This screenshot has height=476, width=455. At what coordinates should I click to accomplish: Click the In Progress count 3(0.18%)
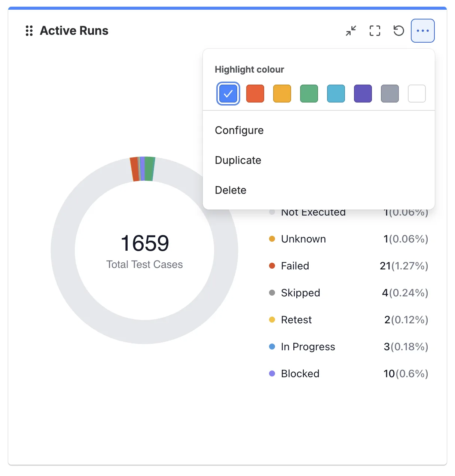click(x=406, y=347)
